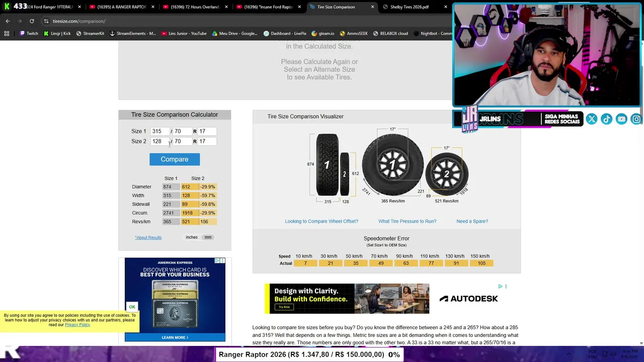The height and width of the screenshot is (362, 644).
Task: Switch to the Insane Ford Raptor tab
Action: [268, 7]
